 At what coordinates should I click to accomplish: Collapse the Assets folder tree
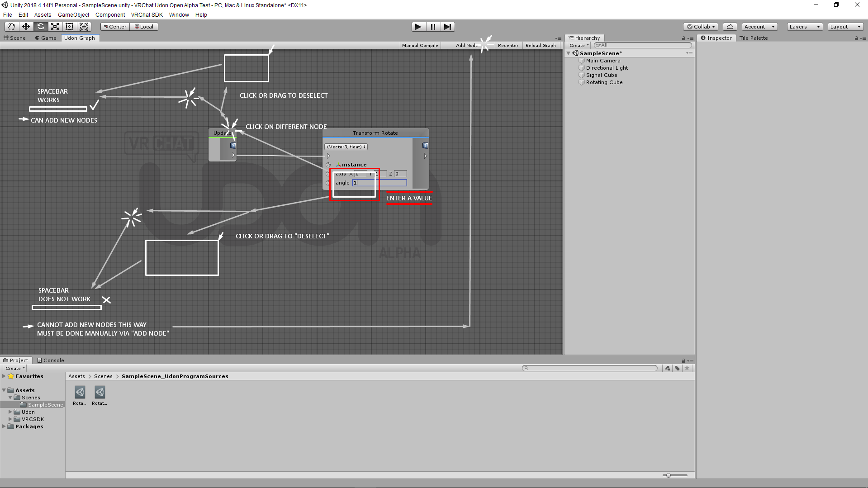[x=4, y=390]
